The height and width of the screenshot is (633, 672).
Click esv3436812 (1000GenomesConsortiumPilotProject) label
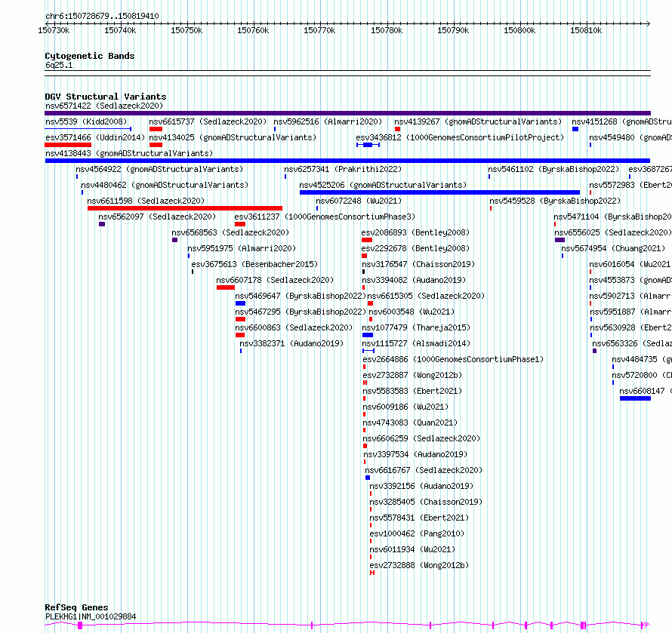(460, 137)
